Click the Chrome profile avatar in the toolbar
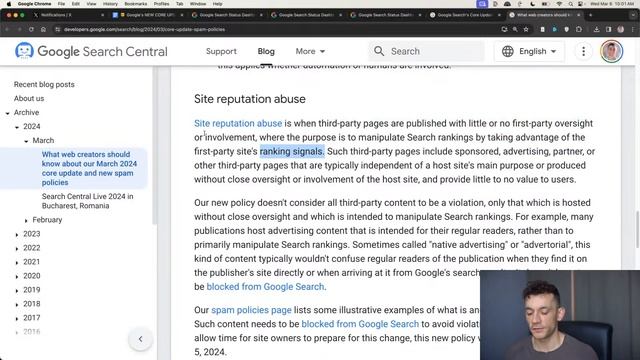 coord(621,29)
